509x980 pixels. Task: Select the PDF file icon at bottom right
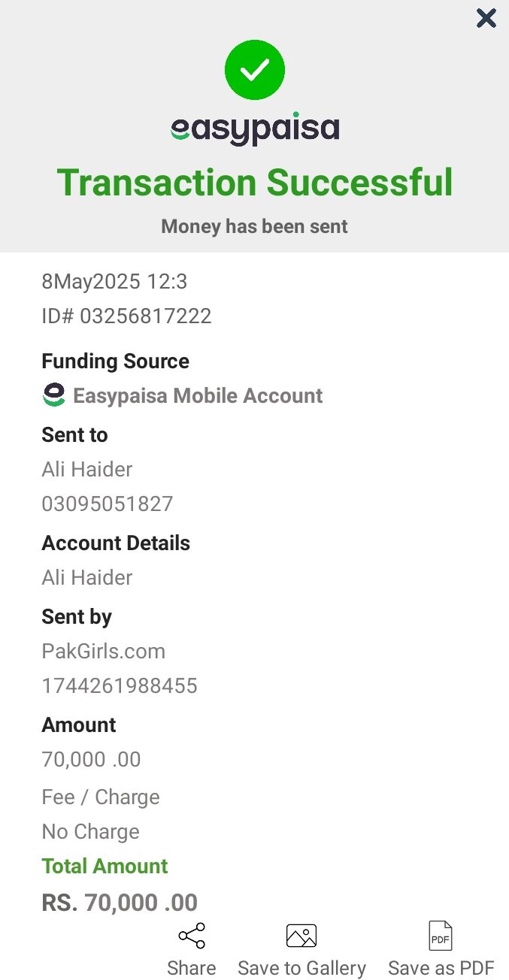pyautogui.click(x=440, y=936)
